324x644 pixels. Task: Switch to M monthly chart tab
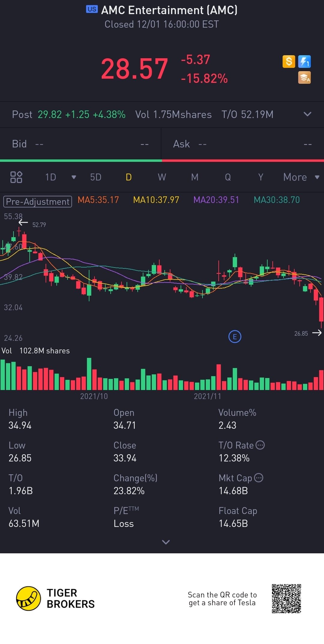point(195,177)
